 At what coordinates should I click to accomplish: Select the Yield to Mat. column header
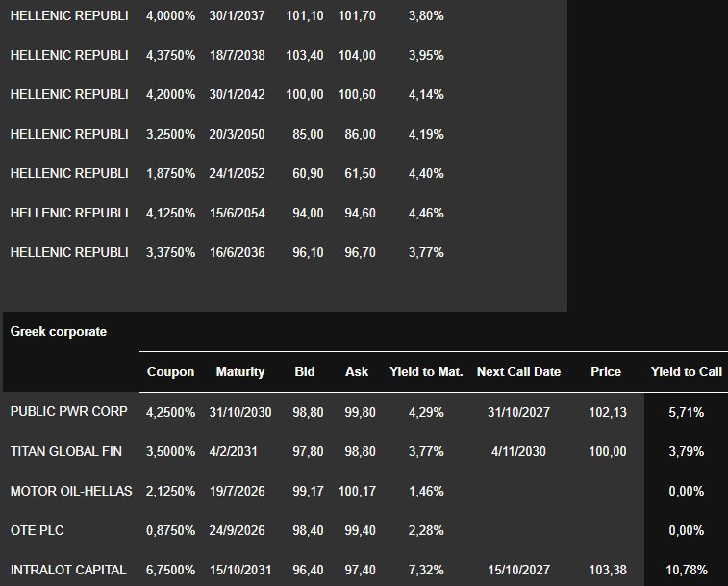[426, 371]
